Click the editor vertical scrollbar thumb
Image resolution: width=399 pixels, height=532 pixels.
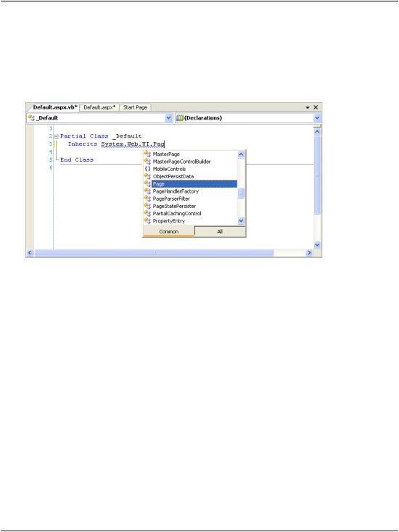point(317,175)
